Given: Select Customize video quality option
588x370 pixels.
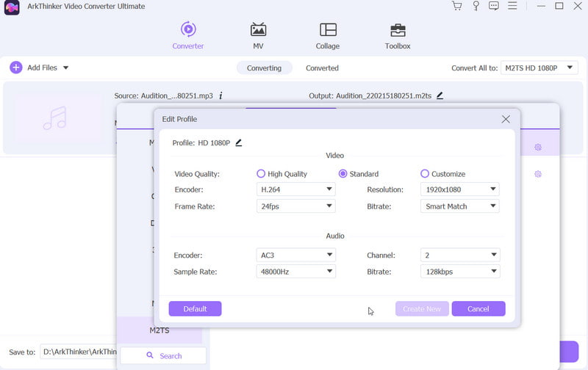Looking at the screenshot, I should [443, 174].
